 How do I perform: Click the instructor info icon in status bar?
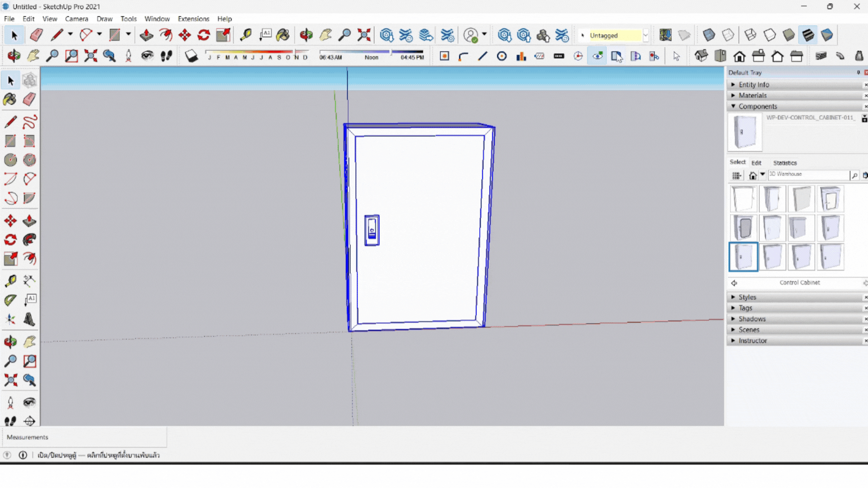tap(23, 455)
